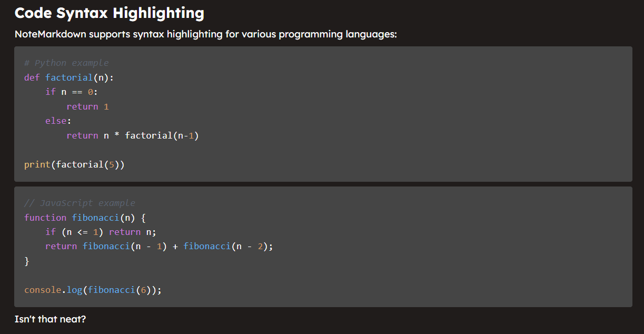Click the closing brace of fibonacci function

pyautogui.click(x=27, y=261)
